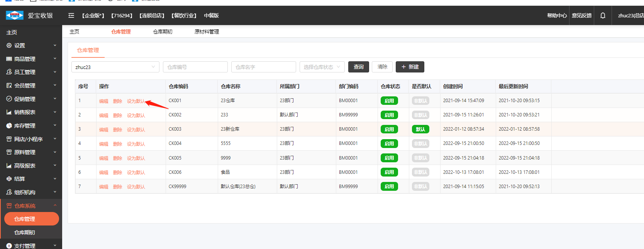This screenshot has height=249, width=644.
Task: Click the 促销管理 checkmark icon
Action: click(9, 99)
